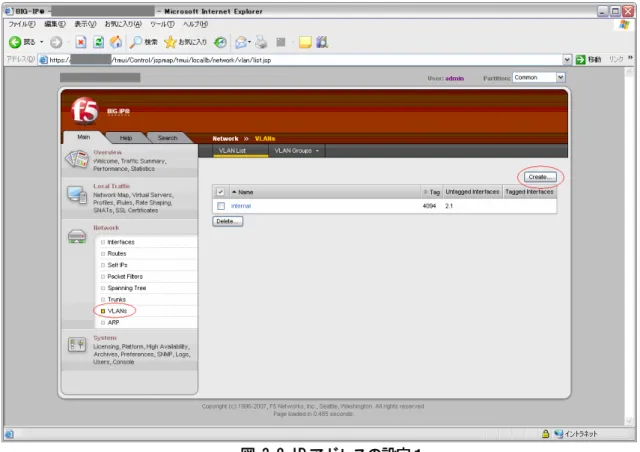Click the Print icon in the toolbar
The width and height of the screenshot is (640, 452).
coord(261,42)
